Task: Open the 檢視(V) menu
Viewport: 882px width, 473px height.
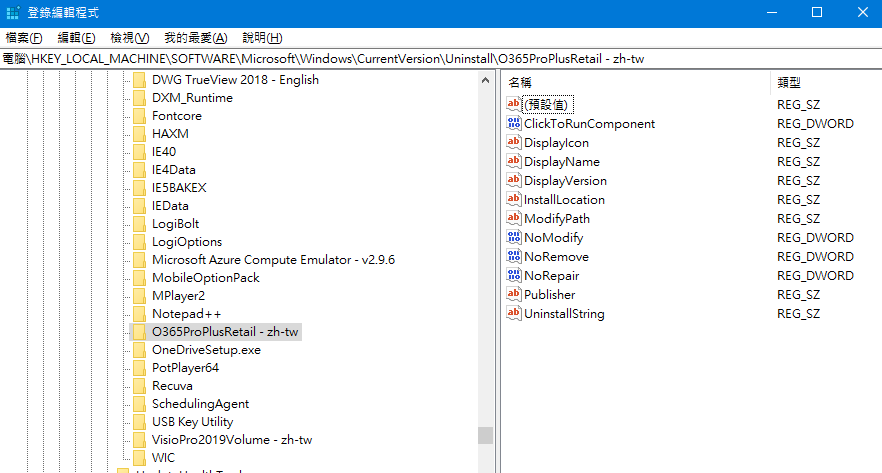Action: tap(130, 38)
